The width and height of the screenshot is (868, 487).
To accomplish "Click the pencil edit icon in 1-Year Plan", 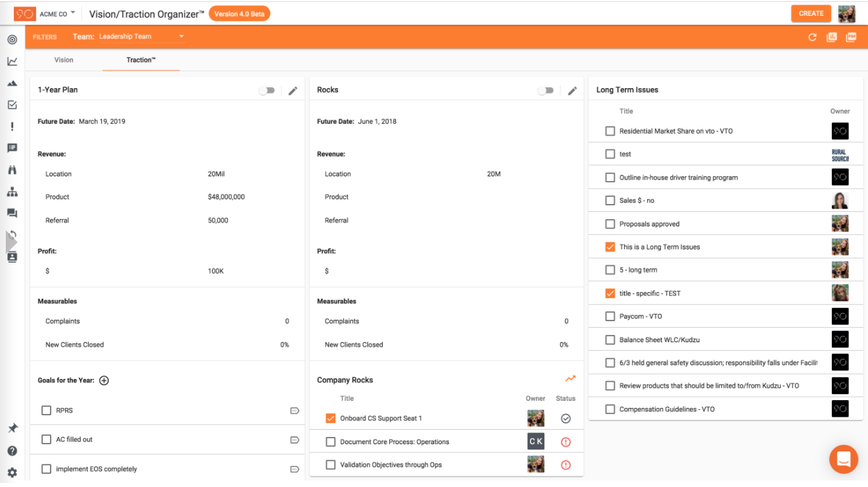I will click(x=293, y=91).
